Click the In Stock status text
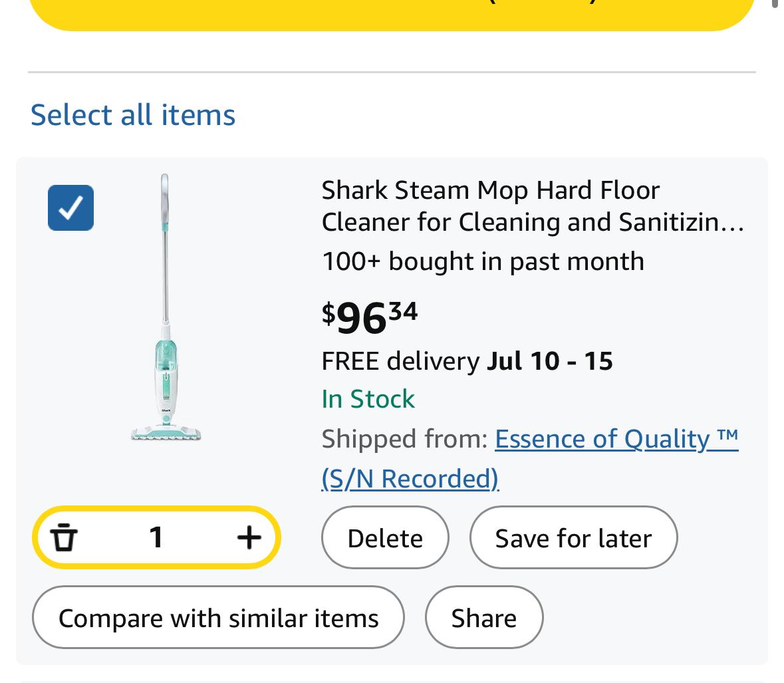Screen dimensions: 784x683 368,399
